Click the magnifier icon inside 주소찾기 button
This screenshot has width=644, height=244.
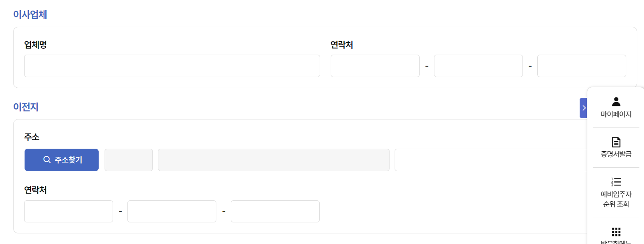[47, 159]
